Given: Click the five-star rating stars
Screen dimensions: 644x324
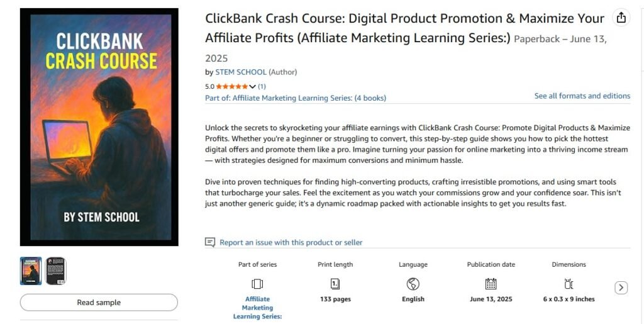Looking at the screenshot, I should [231, 86].
